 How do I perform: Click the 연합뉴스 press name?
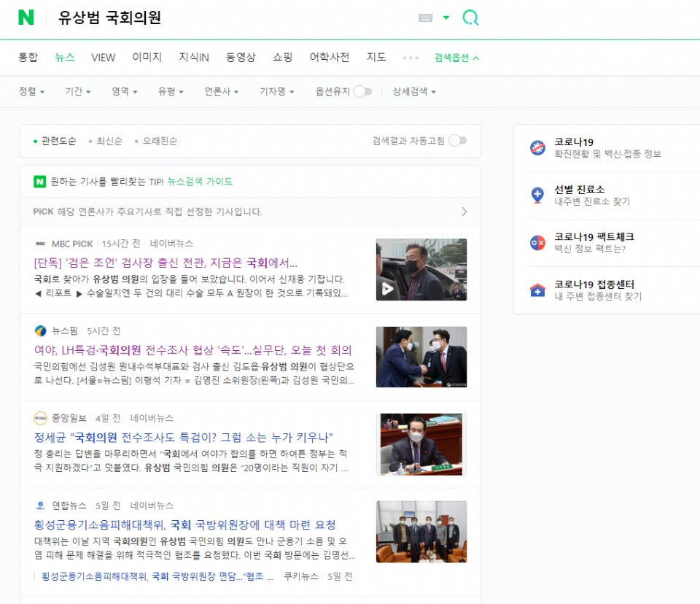tap(69, 506)
